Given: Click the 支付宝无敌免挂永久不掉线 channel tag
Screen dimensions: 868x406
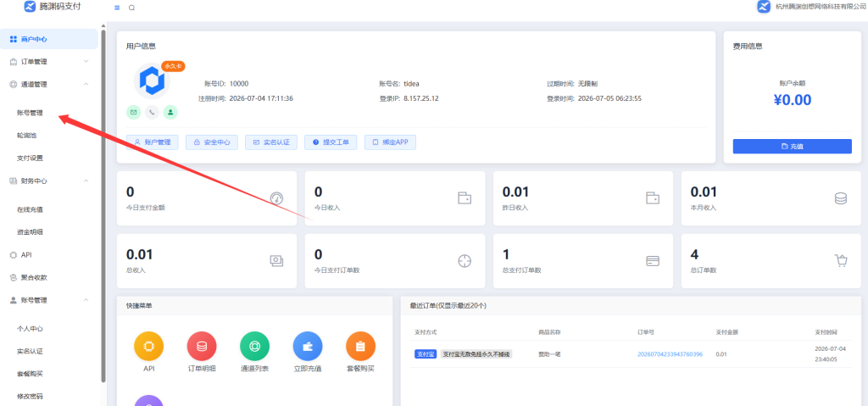Looking at the screenshot, I should point(476,354).
